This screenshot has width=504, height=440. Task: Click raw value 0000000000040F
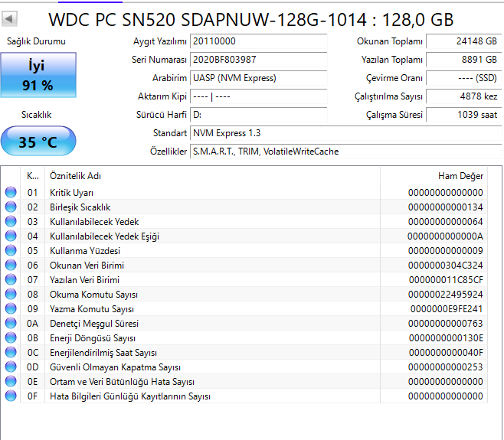pos(446,353)
